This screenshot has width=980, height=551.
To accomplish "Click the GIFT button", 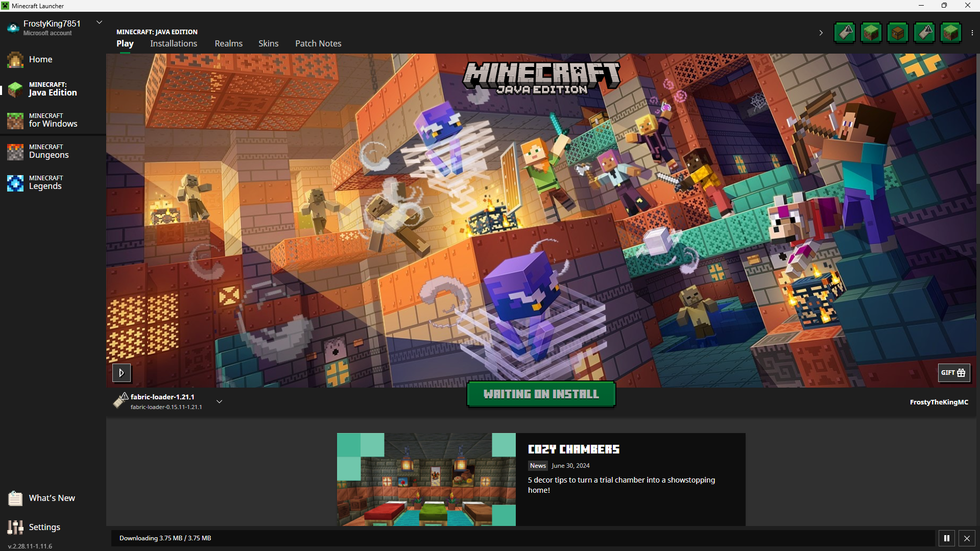I will pos(954,373).
